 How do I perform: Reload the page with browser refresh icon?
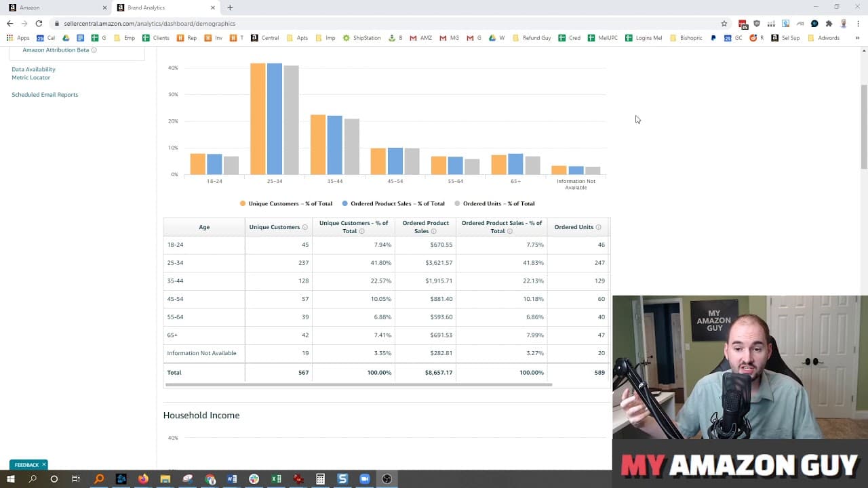(39, 23)
